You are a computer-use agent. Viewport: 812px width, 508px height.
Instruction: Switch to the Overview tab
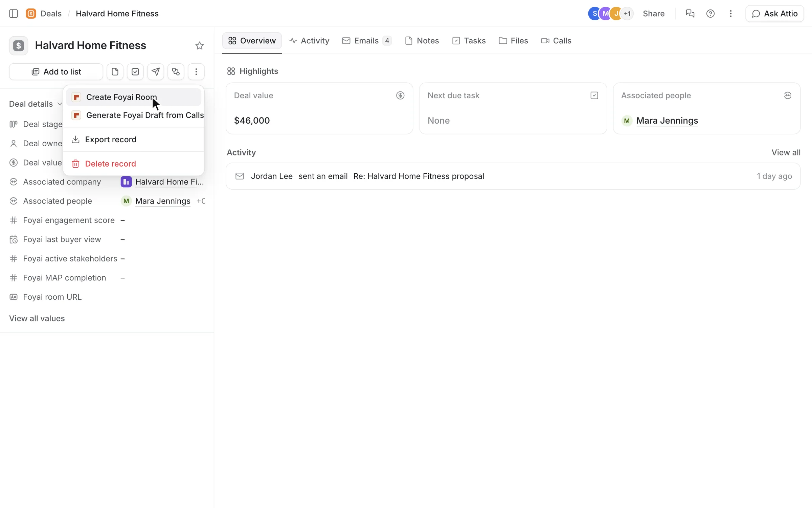coord(252,41)
